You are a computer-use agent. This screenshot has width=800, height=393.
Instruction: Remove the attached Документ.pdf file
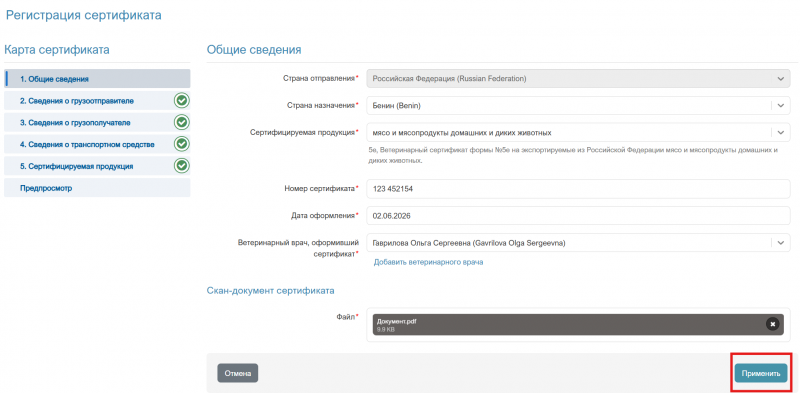pyautogui.click(x=772, y=324)
